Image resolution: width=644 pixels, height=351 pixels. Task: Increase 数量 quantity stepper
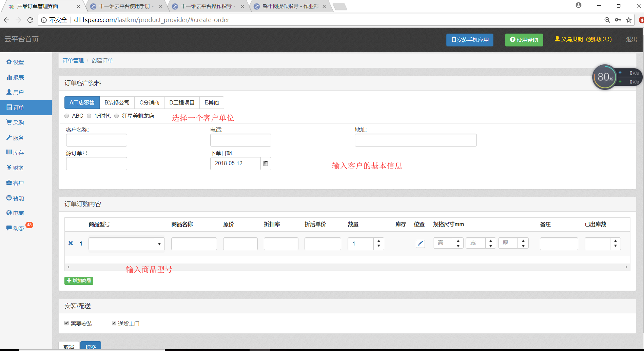[x=379, y=241]
